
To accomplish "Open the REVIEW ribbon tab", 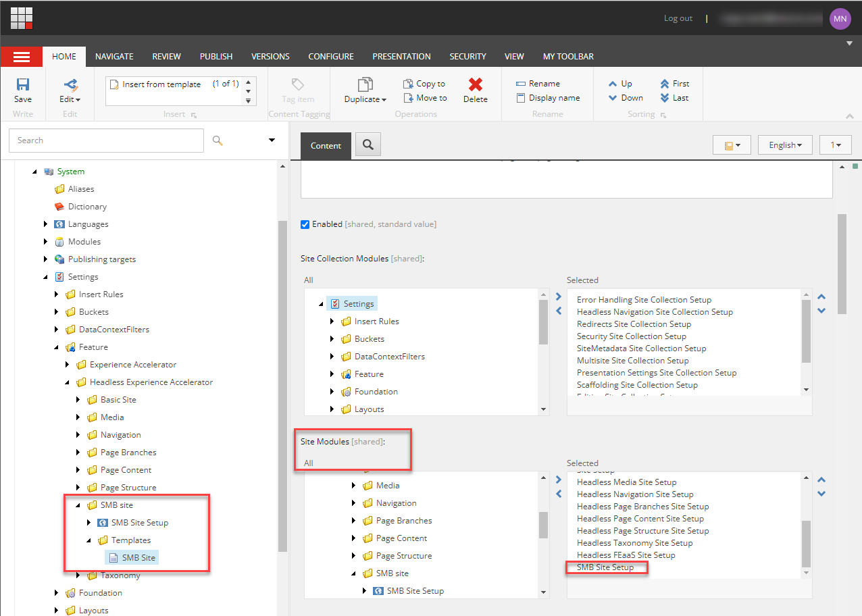I will pyautogui.click(x=167, y=57).
